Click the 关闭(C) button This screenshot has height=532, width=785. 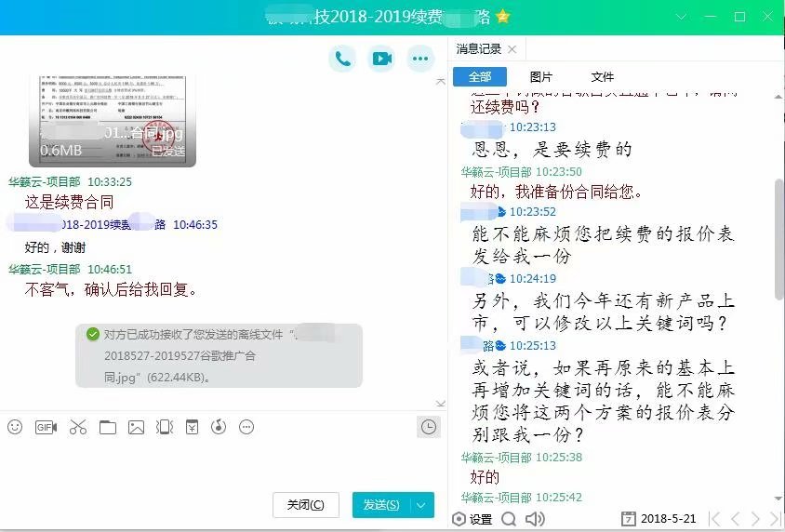coord(306,505)
